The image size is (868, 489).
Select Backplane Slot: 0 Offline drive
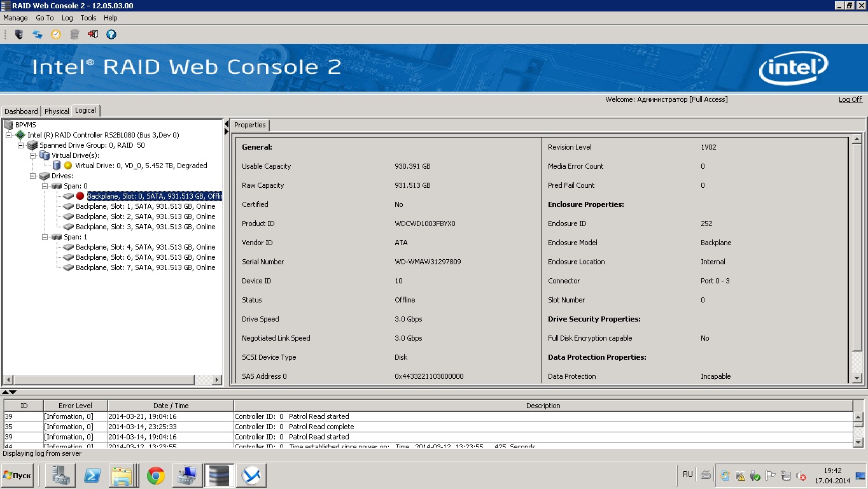(x=154, y=196)
